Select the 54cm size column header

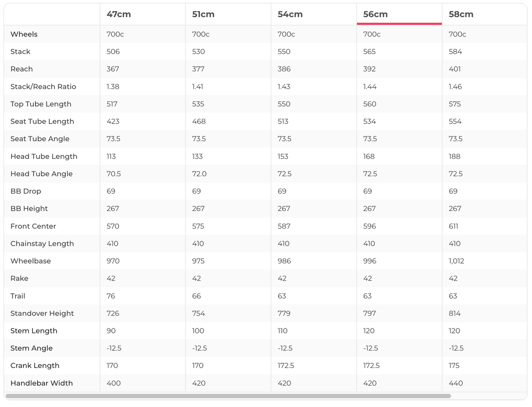tap(290, 14)
